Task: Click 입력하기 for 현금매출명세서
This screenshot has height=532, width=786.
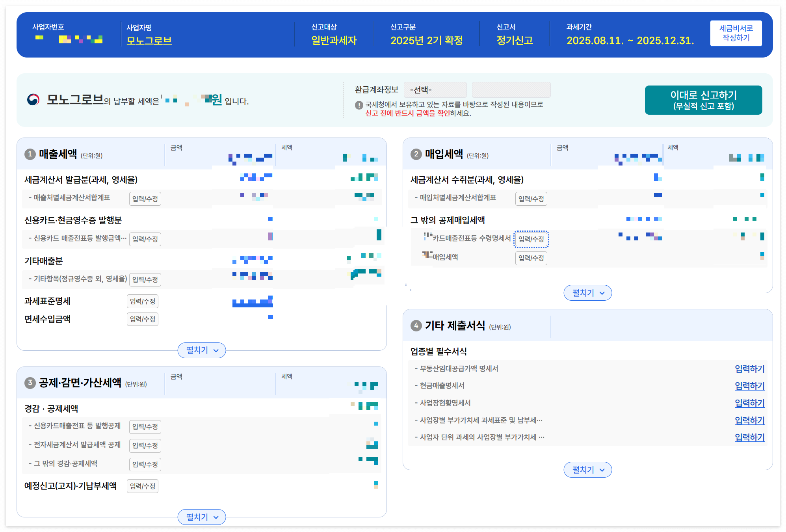Action: tap(749, 386)
